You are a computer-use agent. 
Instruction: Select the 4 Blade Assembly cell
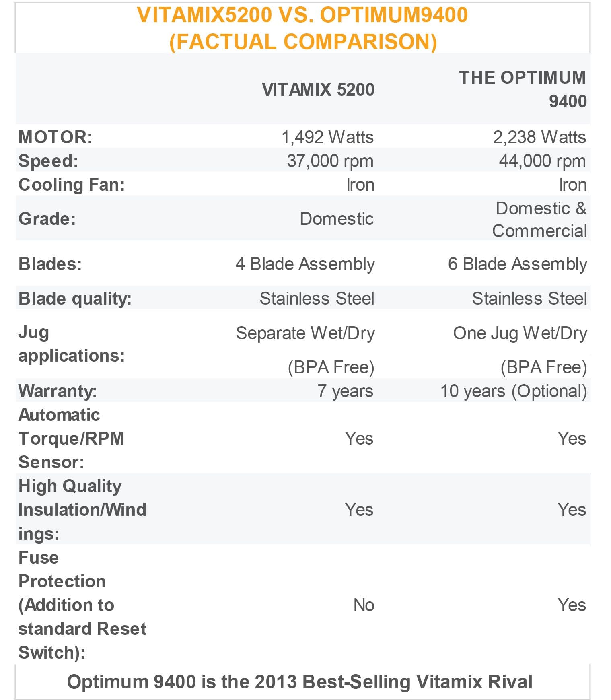pos(305,264)
